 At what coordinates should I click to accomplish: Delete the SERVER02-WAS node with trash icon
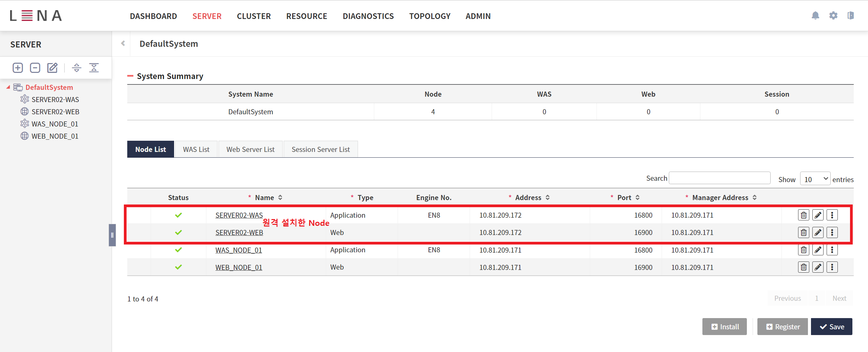tap(804, 215)
